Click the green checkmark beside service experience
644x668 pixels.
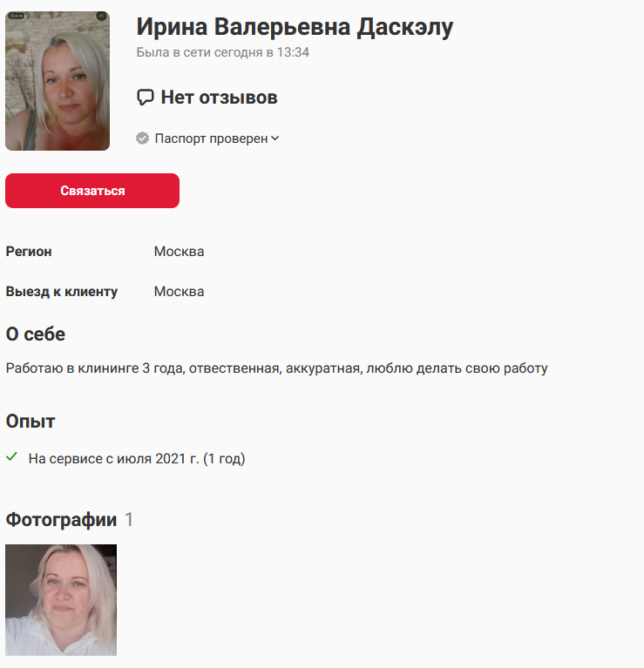(x=11, y=456)
